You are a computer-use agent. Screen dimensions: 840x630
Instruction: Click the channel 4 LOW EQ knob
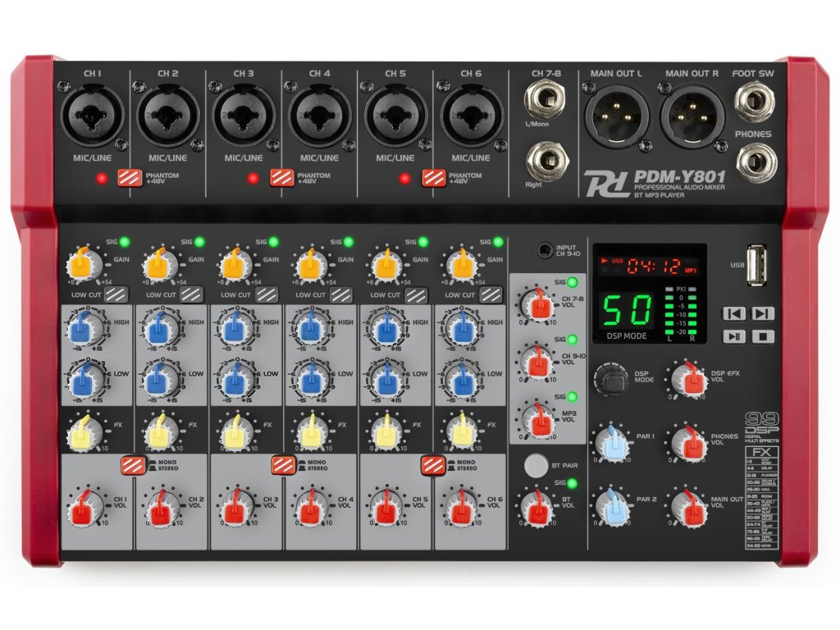click(x=309, y=380)
